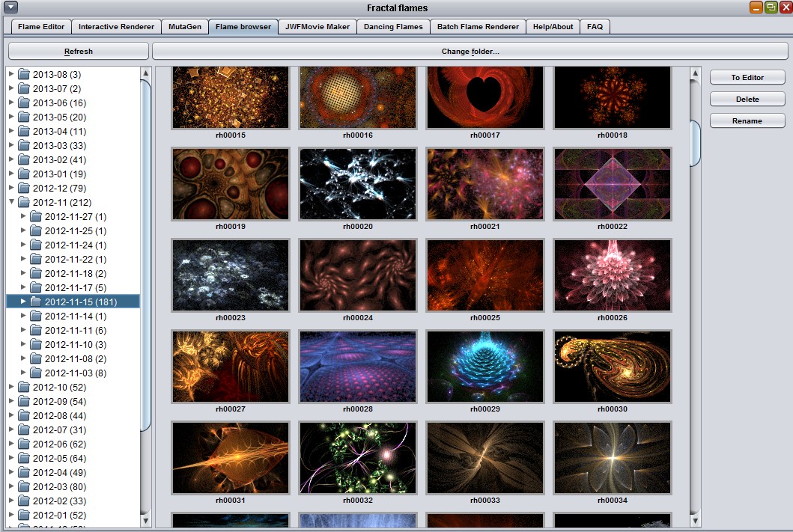Pick the pink diamond flame rh00022
793x532 pixels.
(x=612, y=184)
